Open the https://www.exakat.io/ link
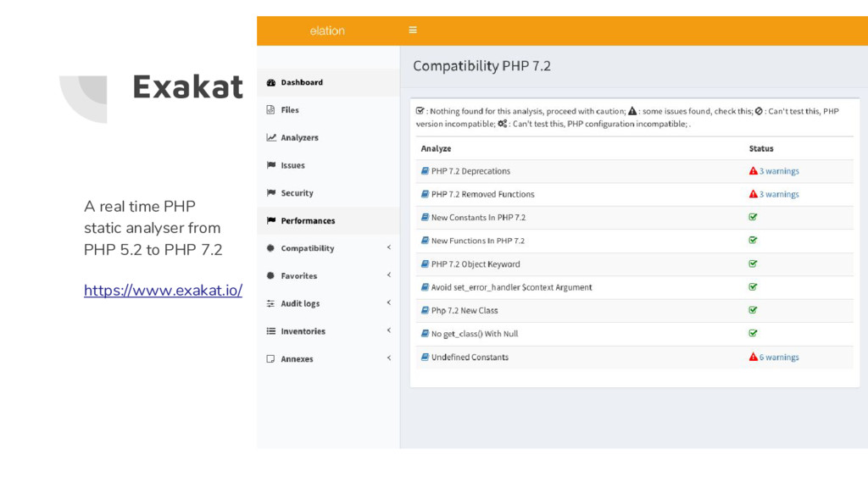The width and height of the screenshot is (868, 488). (164, 291)
